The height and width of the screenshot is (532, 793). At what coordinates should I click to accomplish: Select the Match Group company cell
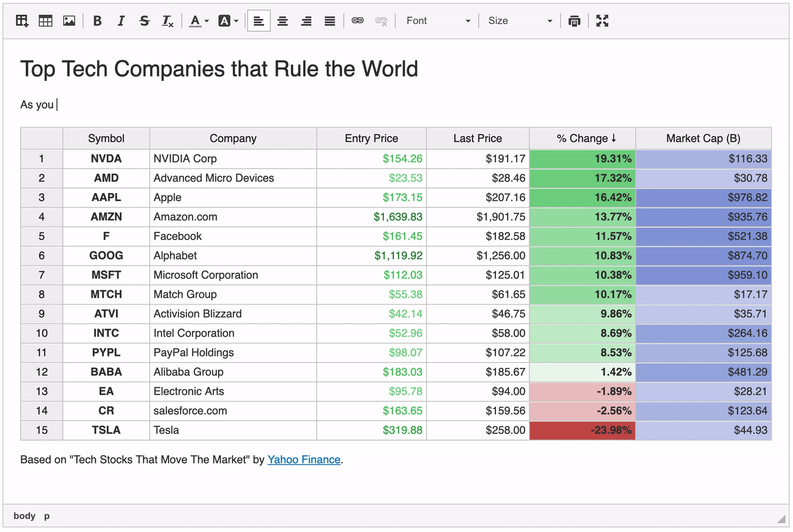pyautogui.click(x=233, y=294)
